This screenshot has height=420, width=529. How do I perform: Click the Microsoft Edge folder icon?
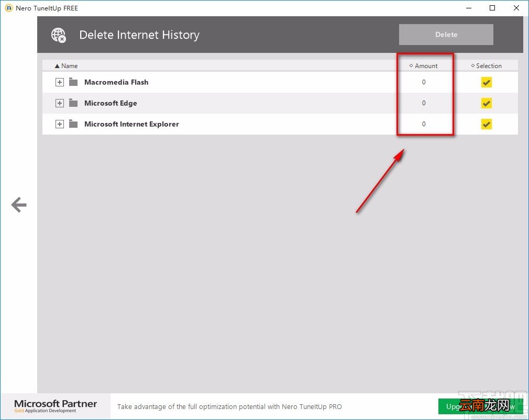click(x=73, y=103)
